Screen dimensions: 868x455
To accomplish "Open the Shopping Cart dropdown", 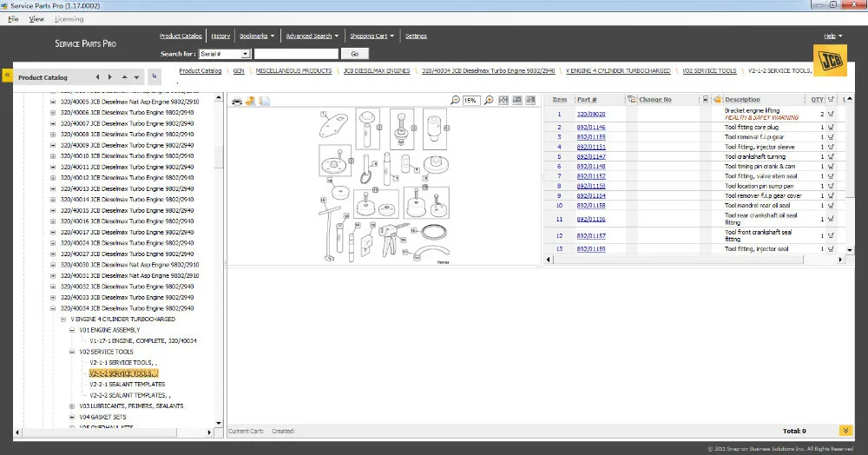I will pyautogui.click(x=372, y=36).
